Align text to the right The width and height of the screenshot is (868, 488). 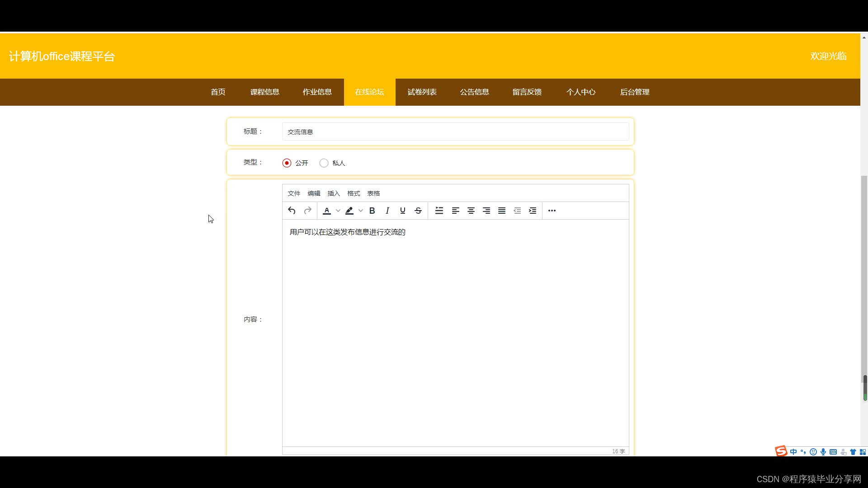tap(486, 211)
